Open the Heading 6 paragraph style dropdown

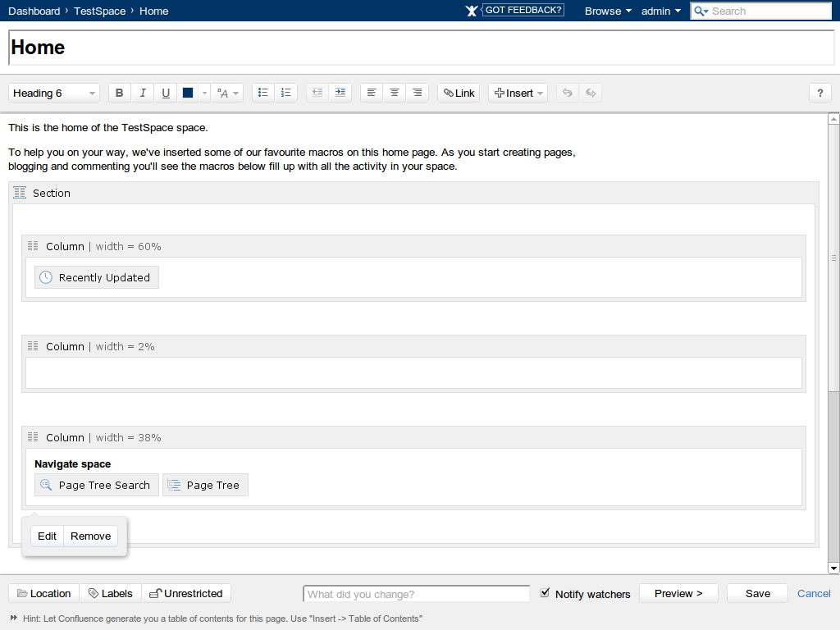pos(54,93)
